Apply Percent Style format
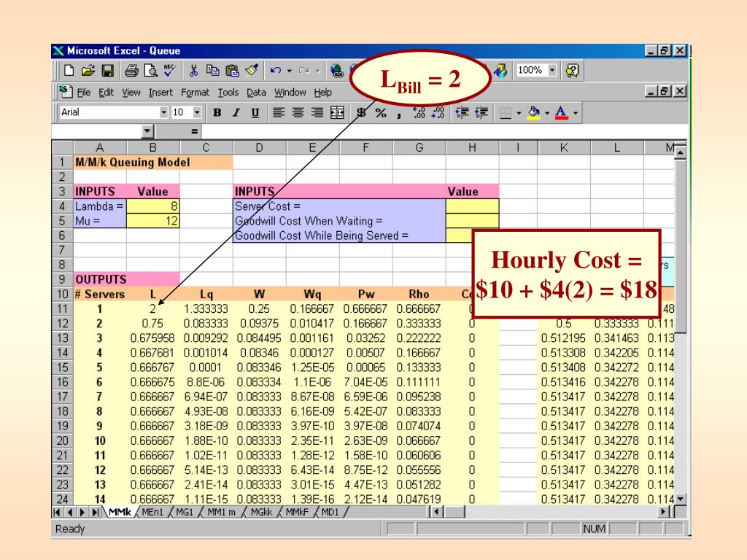This screenshot has height=560, width=747. point(381,113)
